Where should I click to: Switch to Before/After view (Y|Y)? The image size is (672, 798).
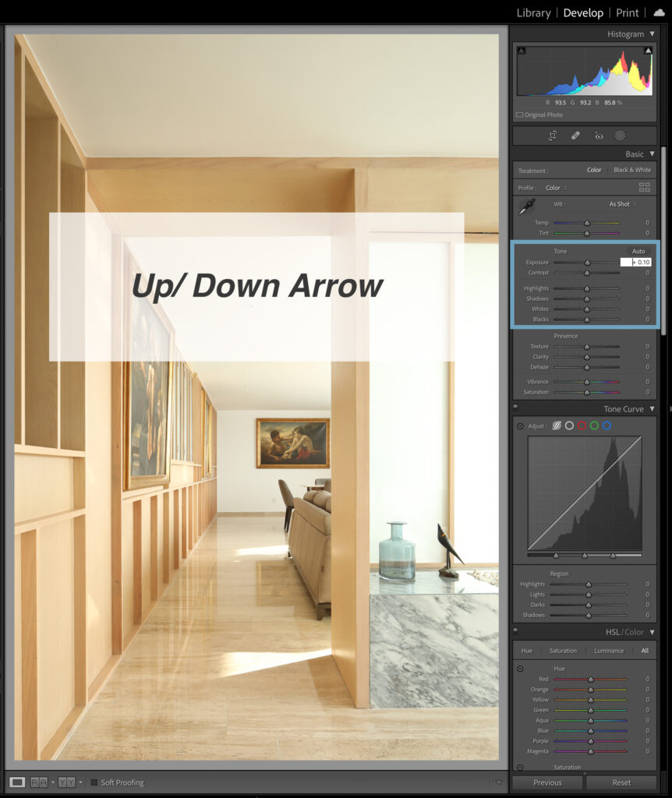click(x=67, y=782)
